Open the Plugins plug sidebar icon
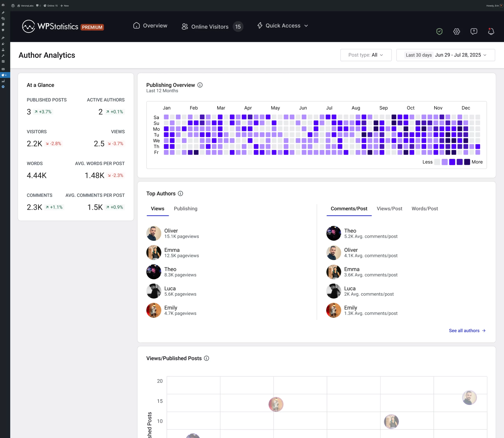The height and width of the screenshot is (438, 504). pyautogui.click(x=3, y=44)
